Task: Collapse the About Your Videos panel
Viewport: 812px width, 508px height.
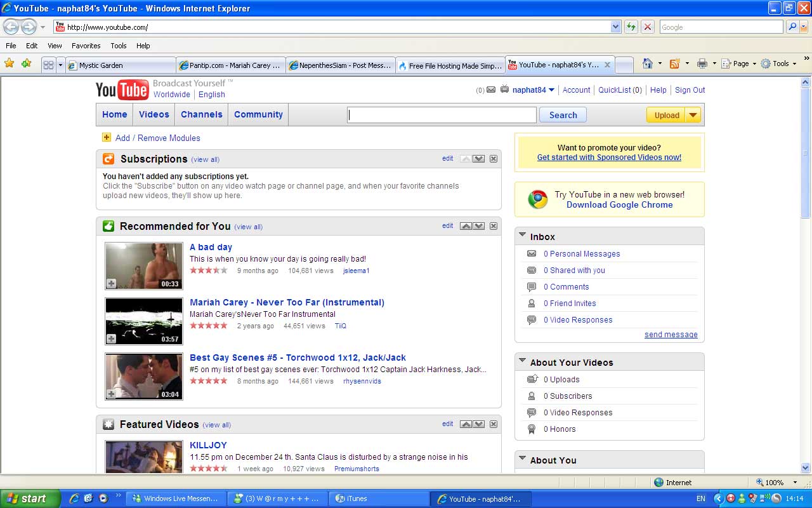Action: (x=523, y=361)
